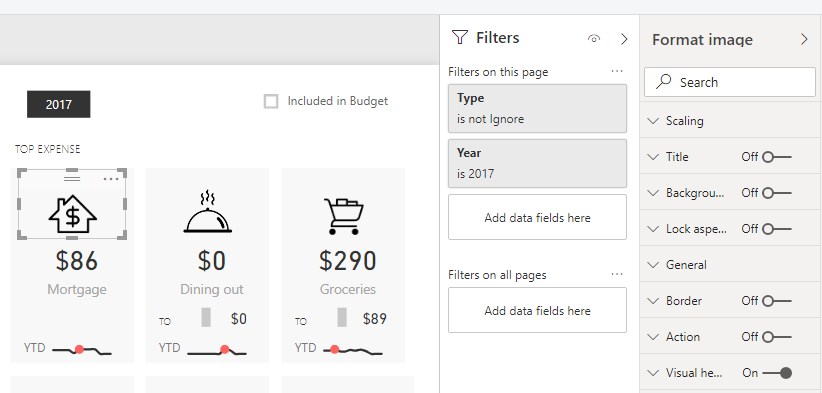
Task: Click the Groceries label
Action: [x=348, y=289]
